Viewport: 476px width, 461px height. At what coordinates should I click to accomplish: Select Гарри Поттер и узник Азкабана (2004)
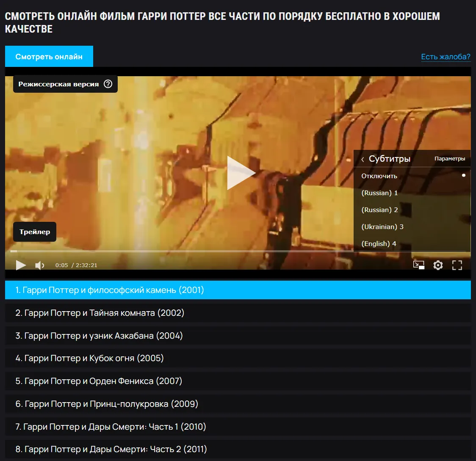click(238, 336)
